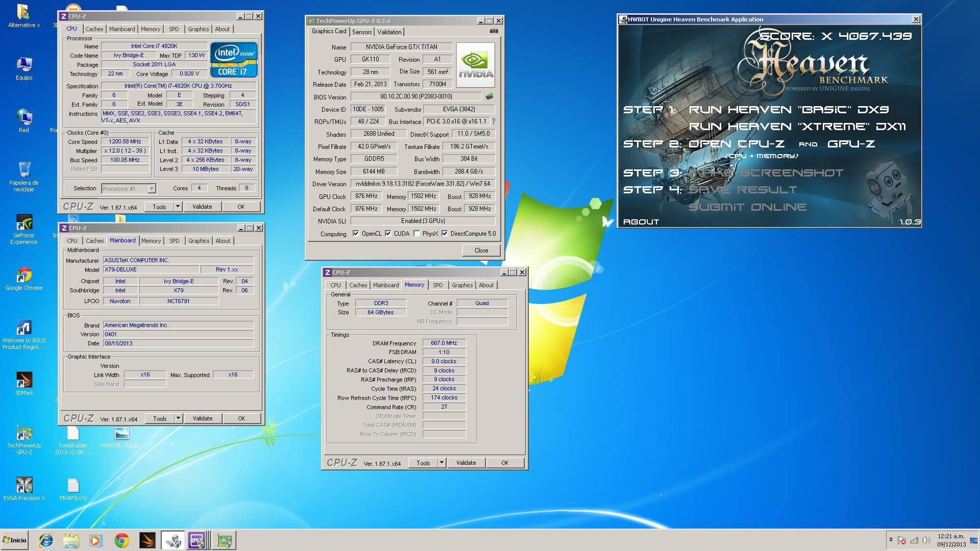The height and width of the screenshot is (551, 980).
Task: Click the Driver Version field in GPU-Z
Action: click(x=423, y=184)
